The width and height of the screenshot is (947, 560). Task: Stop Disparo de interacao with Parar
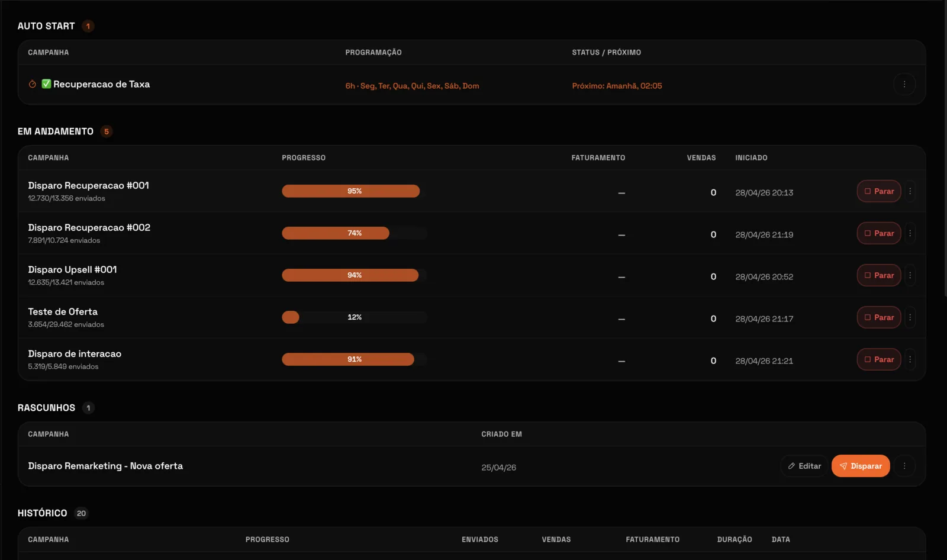click(879, 359)
